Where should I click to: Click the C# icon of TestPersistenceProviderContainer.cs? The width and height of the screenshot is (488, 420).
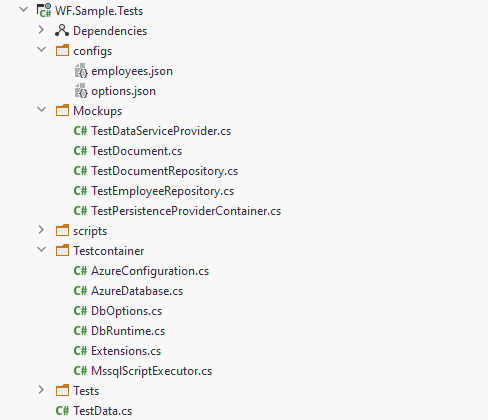pyautogui.click(x=80, y=211)
